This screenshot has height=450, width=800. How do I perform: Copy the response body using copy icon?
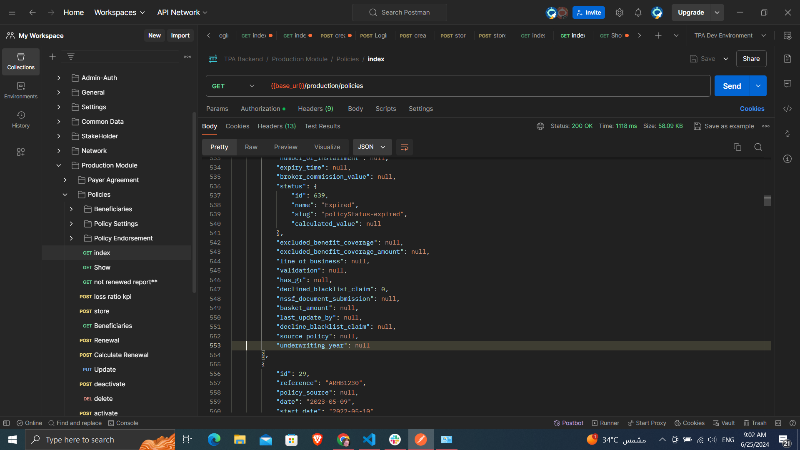point(738,146)
